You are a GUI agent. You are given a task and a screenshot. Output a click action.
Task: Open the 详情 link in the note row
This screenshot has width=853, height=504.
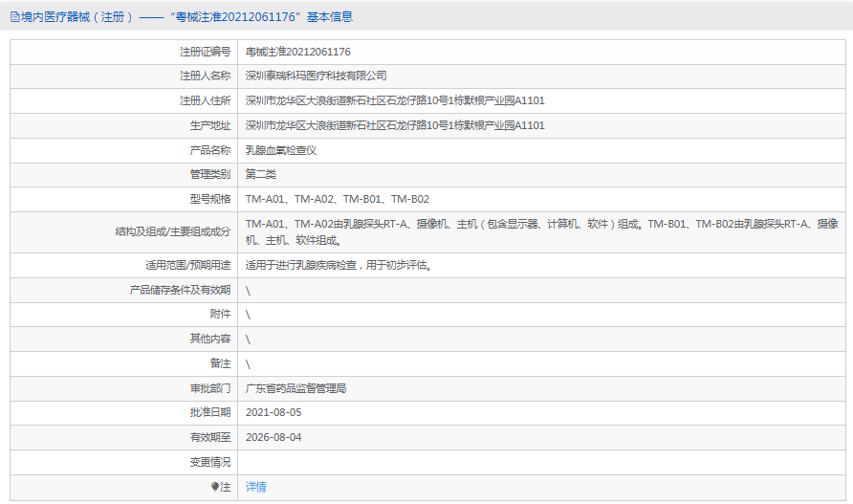click(255, 487)
